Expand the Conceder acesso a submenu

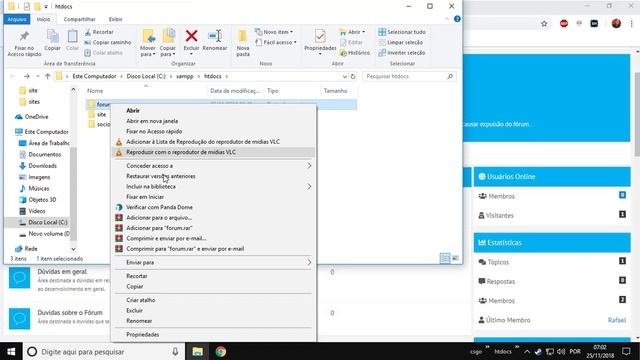[x=309, y=166]
